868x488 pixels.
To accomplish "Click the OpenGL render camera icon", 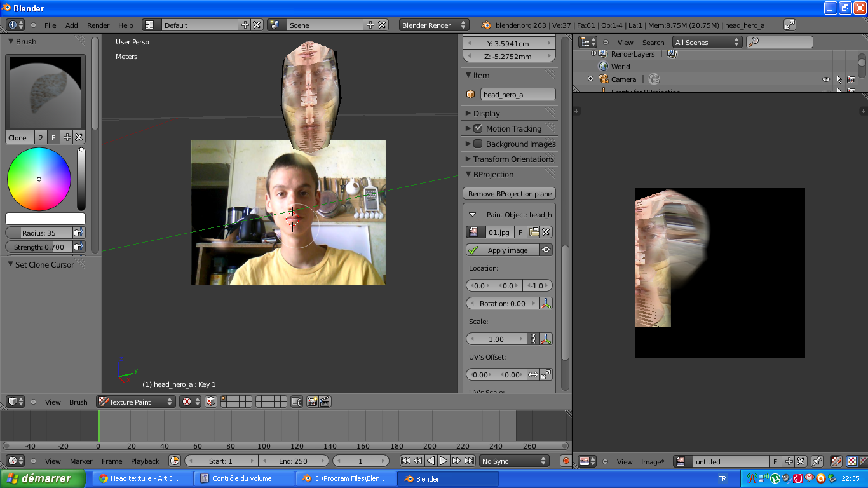I will click(312, 402).
